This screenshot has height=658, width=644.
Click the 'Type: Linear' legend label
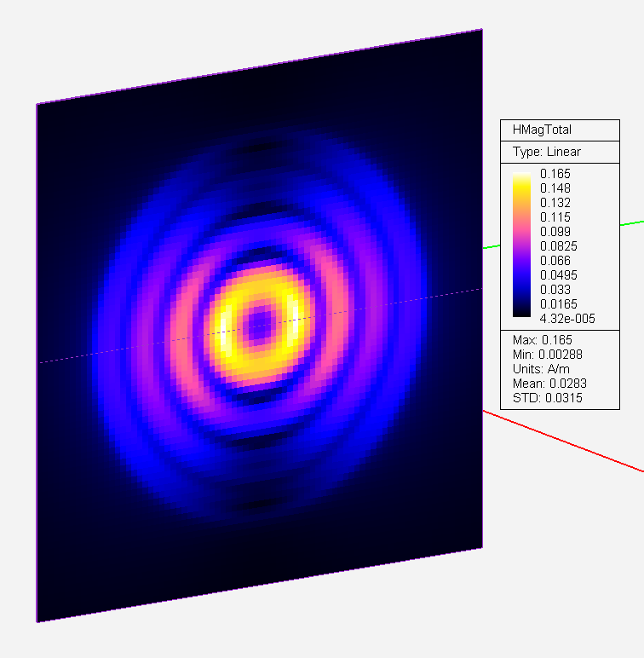pyautogui.click(x=546, y=152)
